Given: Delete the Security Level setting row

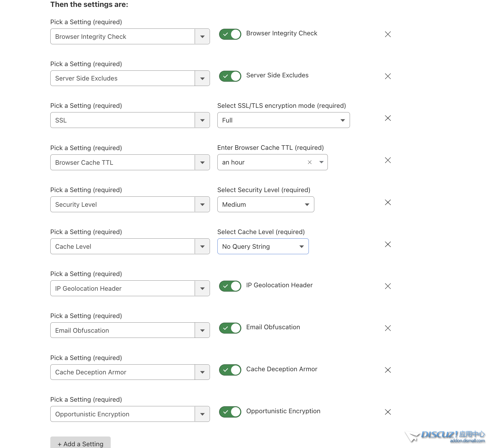Looking at the screenshot, I should (x=388, y=202).
